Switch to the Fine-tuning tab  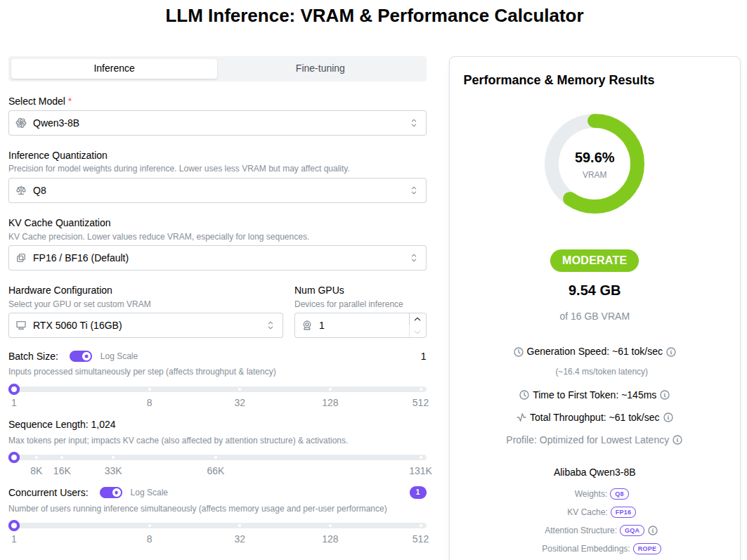coord(320,68)
